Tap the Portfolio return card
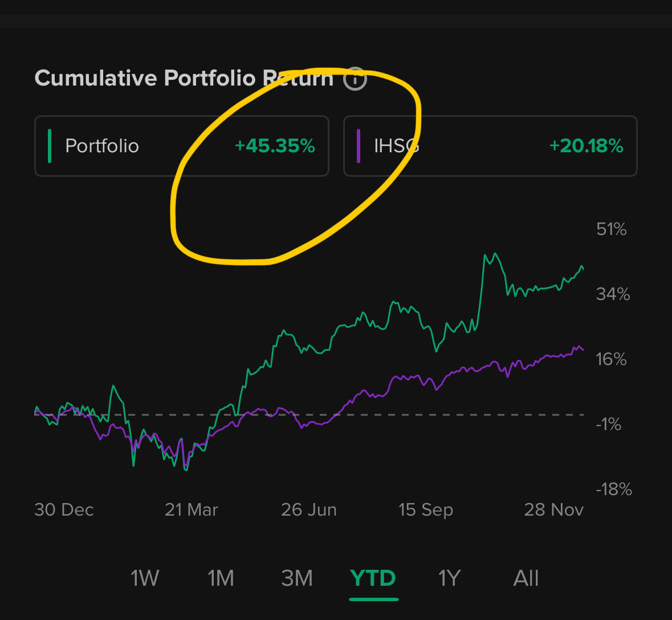This screenshot has height=620, width=672. pos(181,146)
